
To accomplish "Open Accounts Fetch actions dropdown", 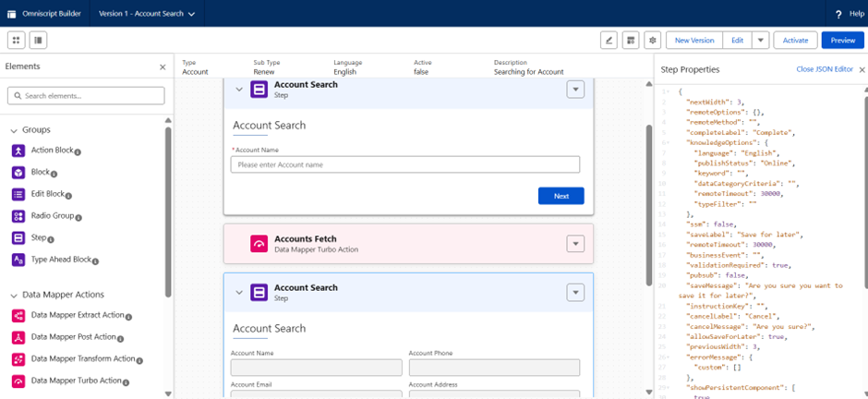I will (575, 244).
